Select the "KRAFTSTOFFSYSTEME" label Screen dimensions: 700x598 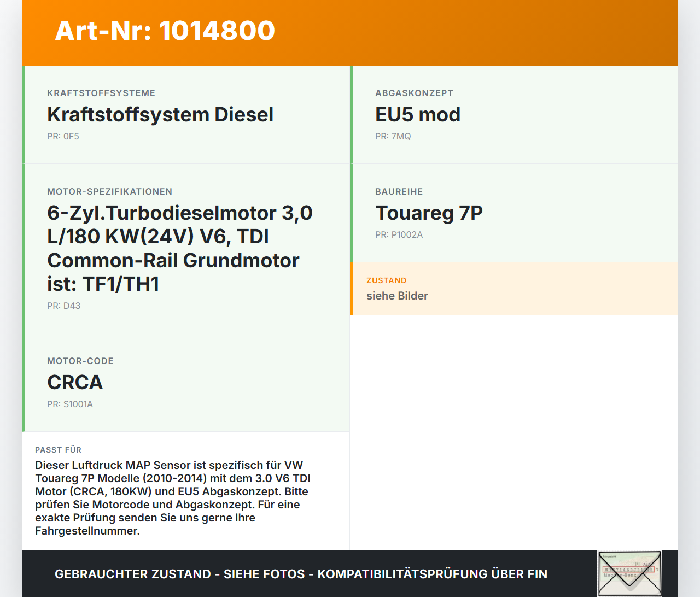pyautogui.click(x=101, y=93)
